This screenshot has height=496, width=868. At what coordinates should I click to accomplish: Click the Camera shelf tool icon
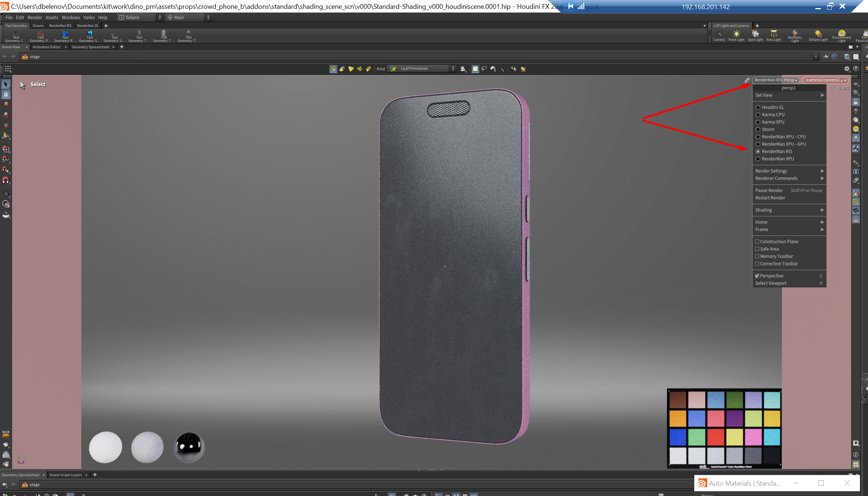click(719, 36)
